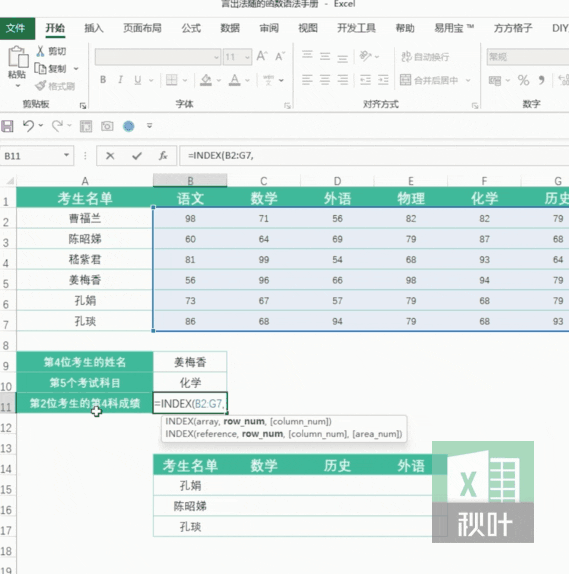Click the Insert Function fx button

click(x=163, y=156)
